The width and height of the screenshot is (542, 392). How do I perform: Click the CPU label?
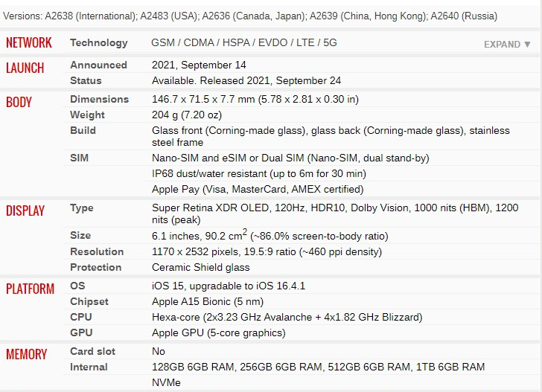click(81, 317)
